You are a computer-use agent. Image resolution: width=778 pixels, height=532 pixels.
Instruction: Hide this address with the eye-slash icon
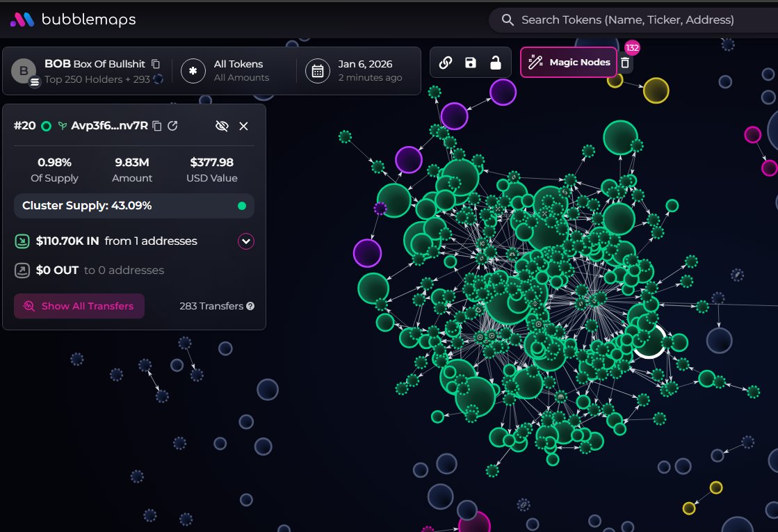(x=222, y=126)
